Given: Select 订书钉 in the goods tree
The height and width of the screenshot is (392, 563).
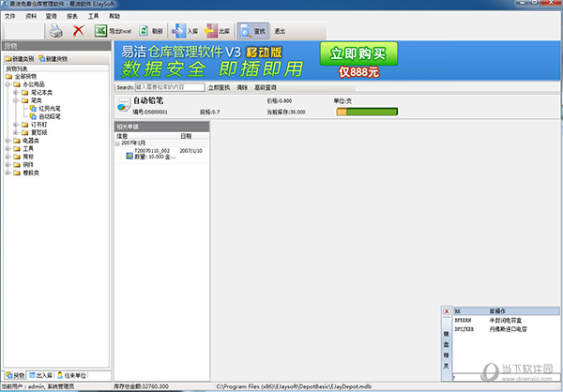Looking at the screenshot, I should (x=38, y=125).
